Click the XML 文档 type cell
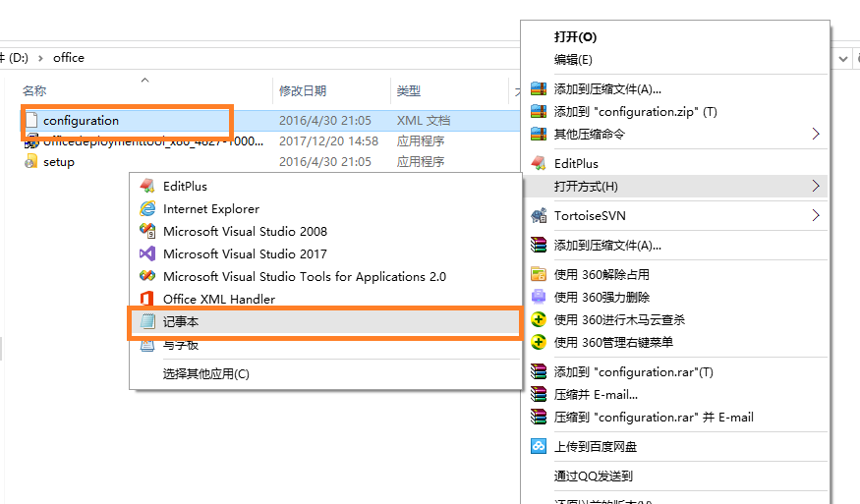 click(x=424, y=120)
